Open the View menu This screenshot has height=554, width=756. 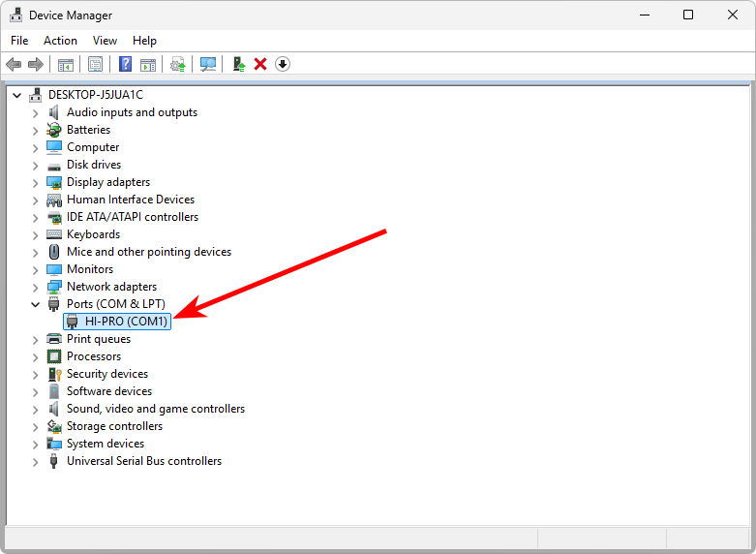pyautogui.click(x=105, y=41)
